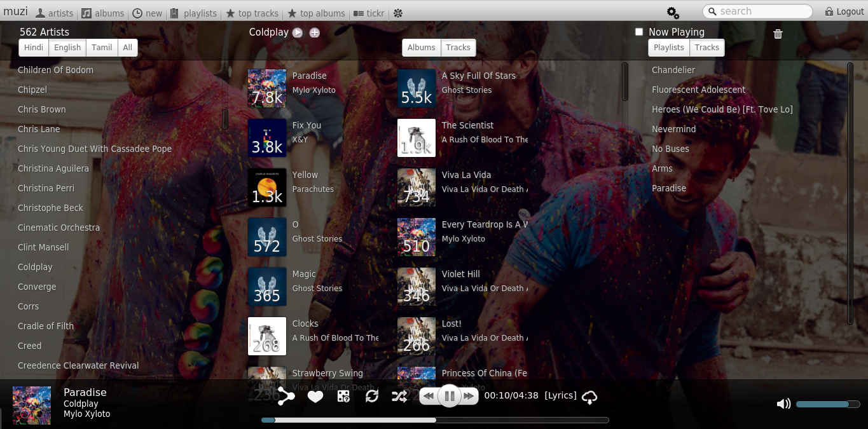Click the Coldplay tracks scrollbar handle

625,81
